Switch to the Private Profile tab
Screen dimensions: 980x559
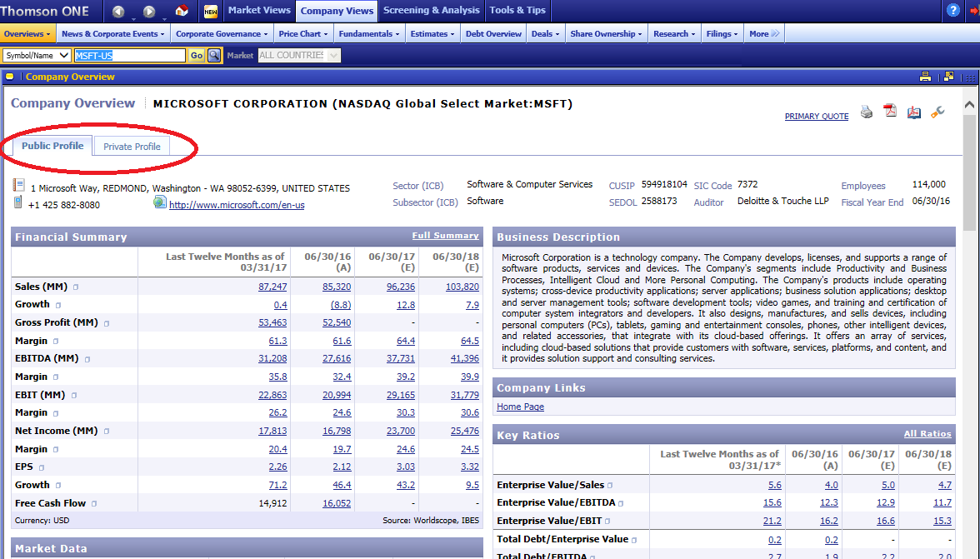(x=132, y=147)
